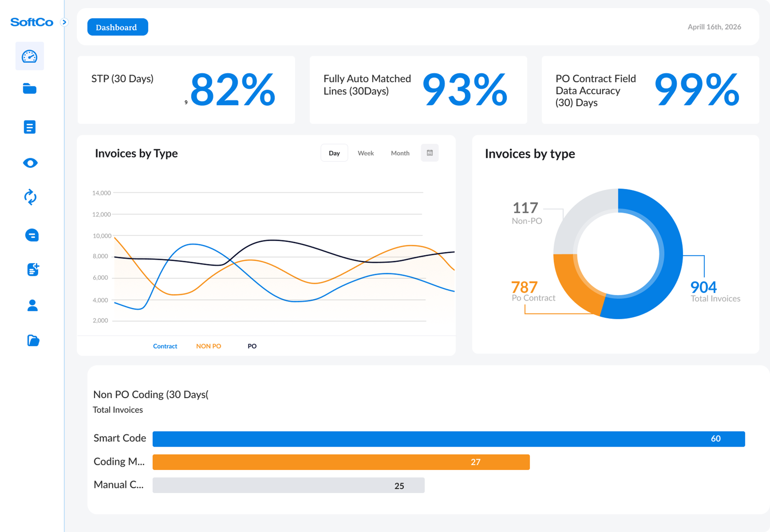Switch chart to Week view
This screenshot has height=532, width=770.
(366, 153)
